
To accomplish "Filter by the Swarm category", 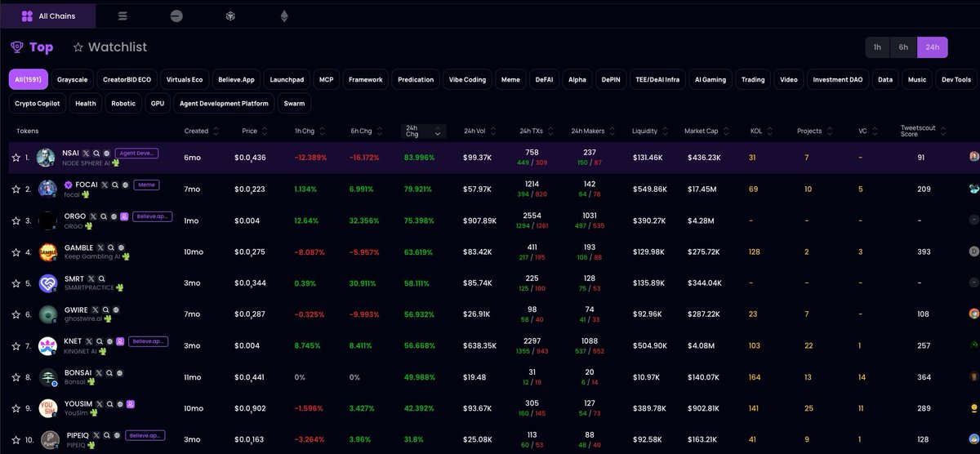I will [294, 104].
